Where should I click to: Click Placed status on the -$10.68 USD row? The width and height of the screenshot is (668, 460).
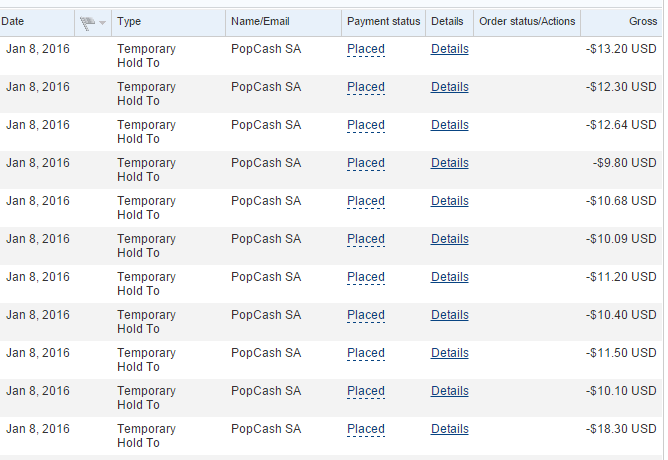(x=365, y=201)
